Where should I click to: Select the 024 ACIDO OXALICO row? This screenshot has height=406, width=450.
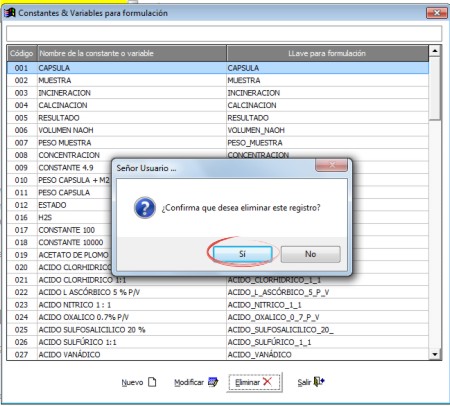click(218, 317)
